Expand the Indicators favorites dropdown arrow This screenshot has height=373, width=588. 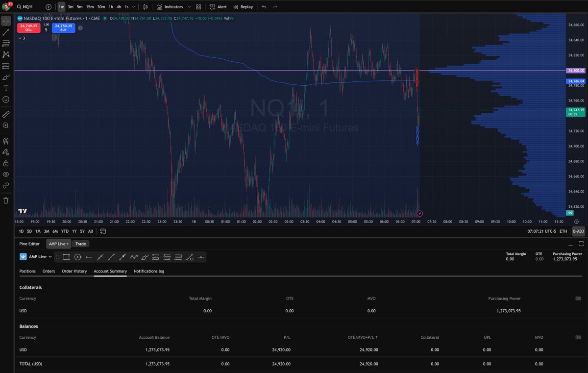click(x=189, y=7)
